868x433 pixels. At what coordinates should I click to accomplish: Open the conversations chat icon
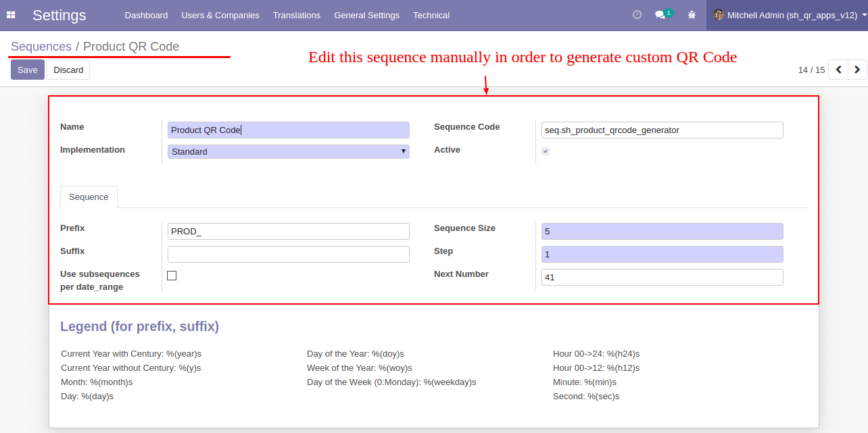(x=660, y=15)
